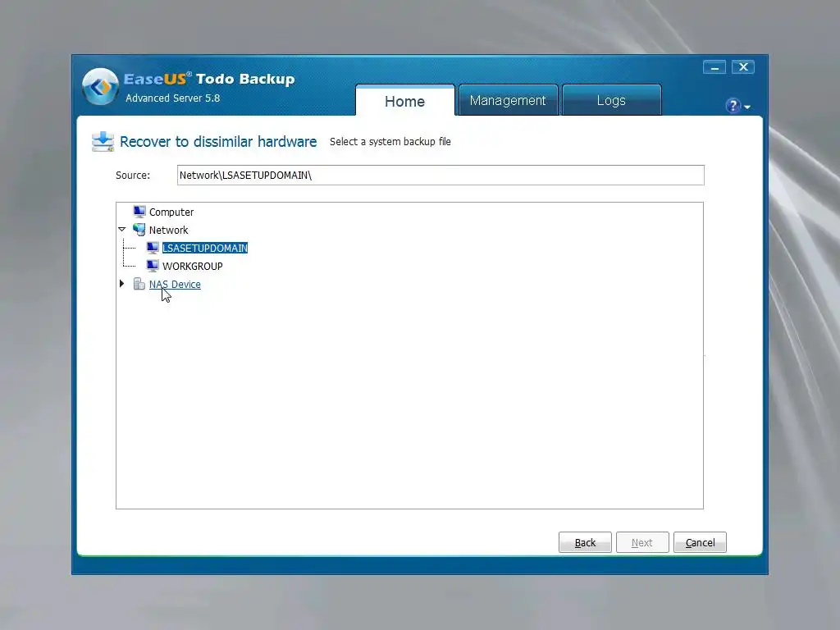
Task: Minimize the Todo Backup window
Action: 714,67
